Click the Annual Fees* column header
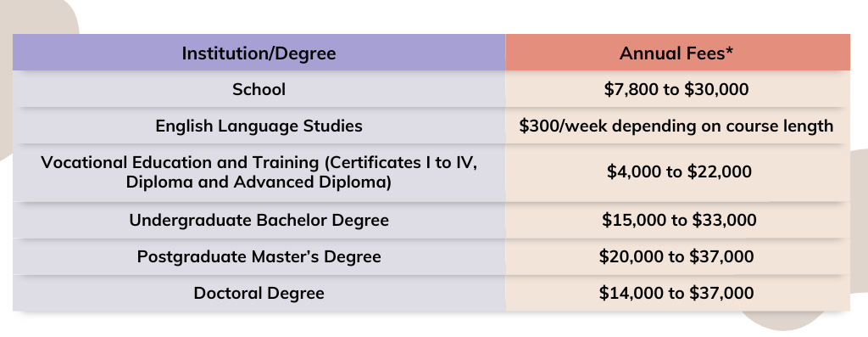The height and width of the screenshot is (337, 868). tap(677, 53)
